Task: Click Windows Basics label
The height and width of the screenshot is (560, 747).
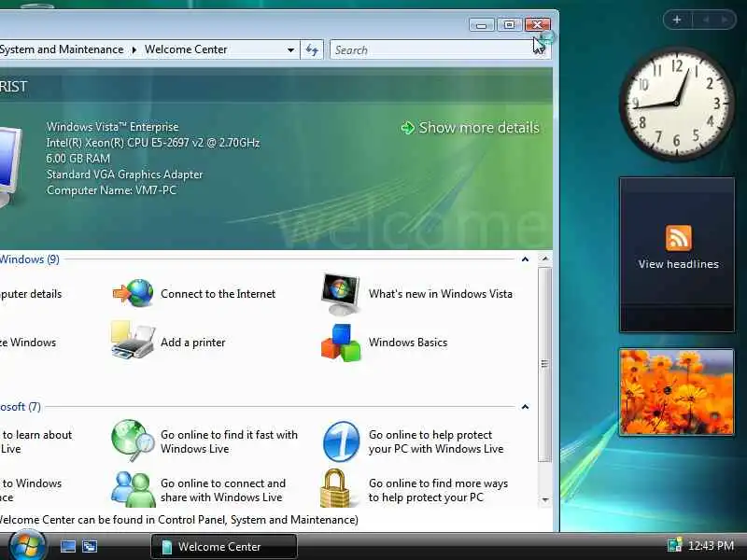Action: click(408, 343)
